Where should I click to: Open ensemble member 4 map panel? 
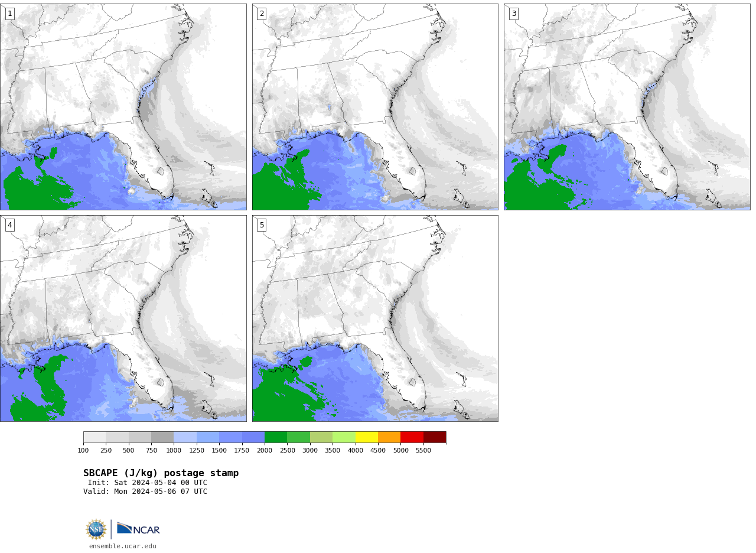(123, 318)
